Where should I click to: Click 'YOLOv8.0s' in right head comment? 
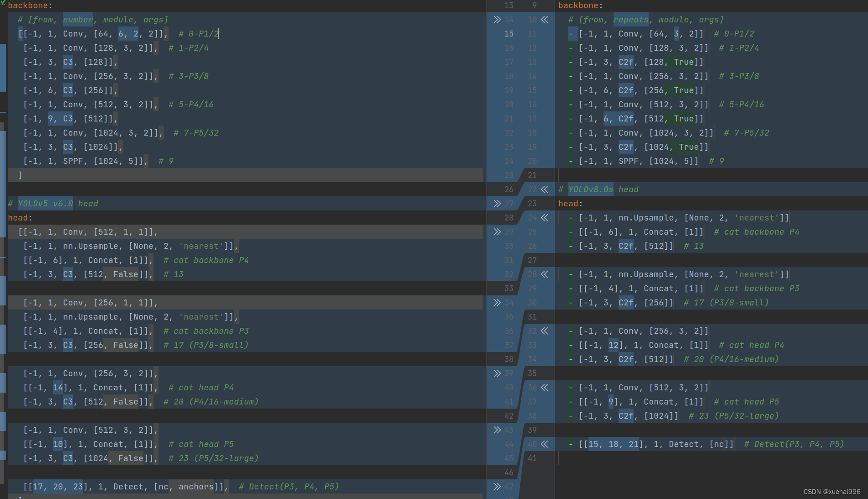(591, 189)
